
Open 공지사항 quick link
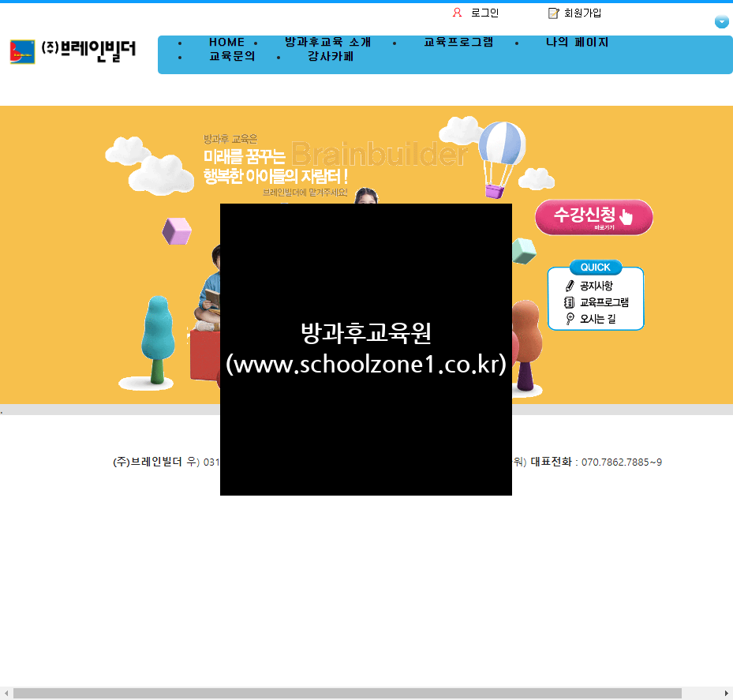click(596, 286)
